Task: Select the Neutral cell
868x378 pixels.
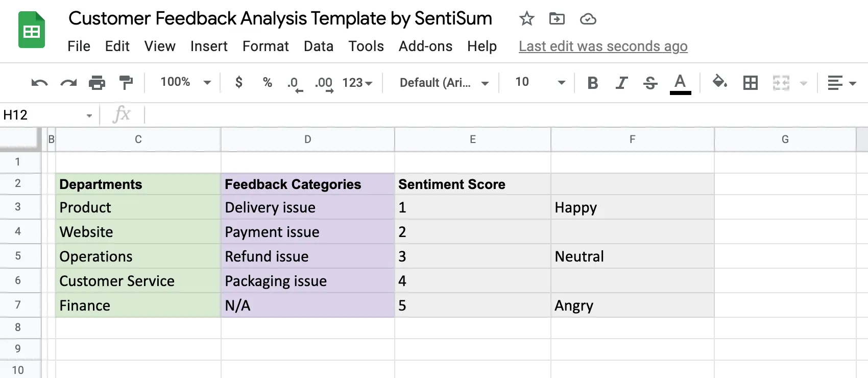Action: tap(633, 256)
